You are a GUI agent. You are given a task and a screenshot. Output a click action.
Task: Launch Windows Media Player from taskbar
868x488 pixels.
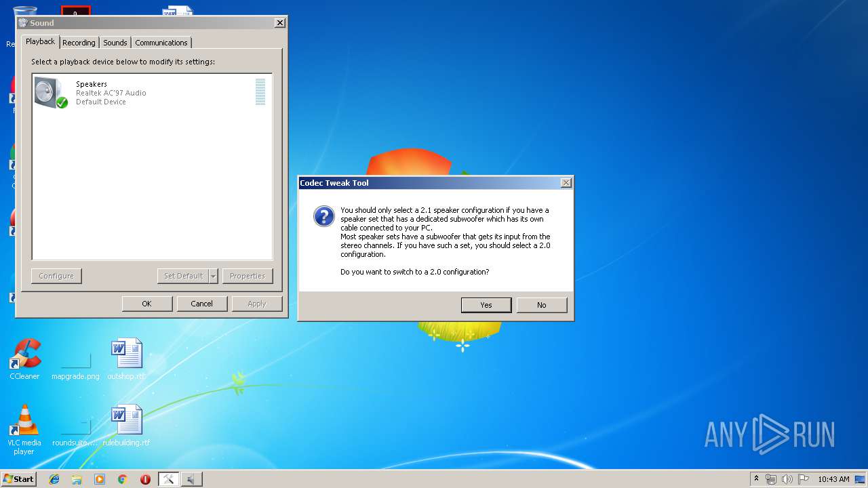pyautogui.click(x=100, y=479)
